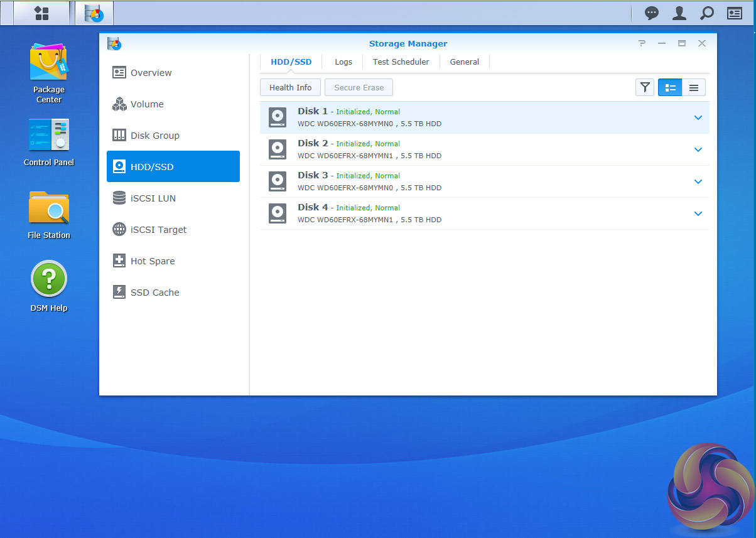
Task: Open the widgets panel icon
Action: tap(735, 13)
